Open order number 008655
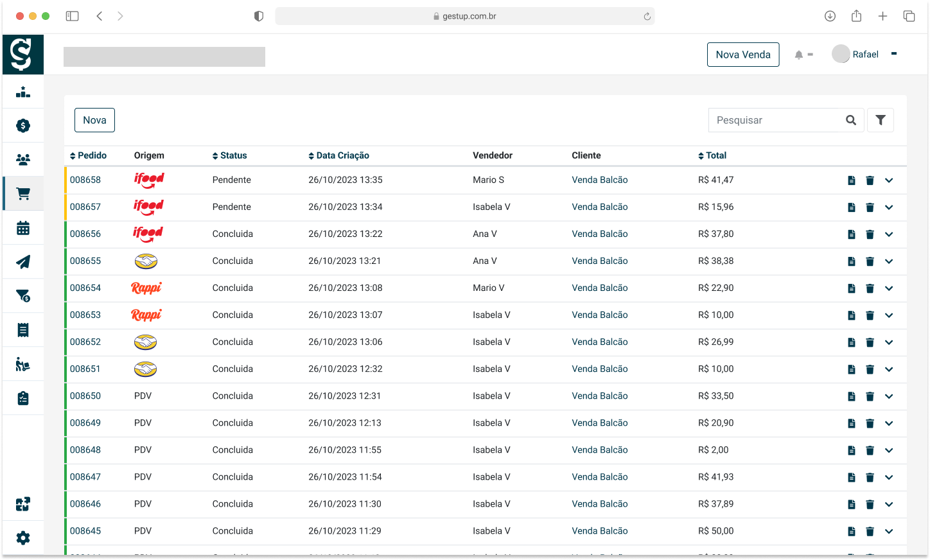The width and height of the screenshot is (930, 560). point(85,261)
